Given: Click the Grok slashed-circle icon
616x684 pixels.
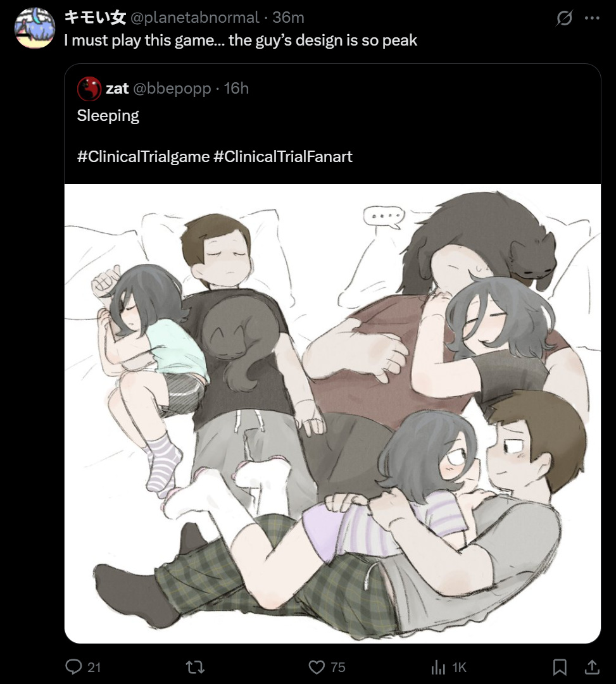Looking at the screenshot, I should tap(564, 18).
